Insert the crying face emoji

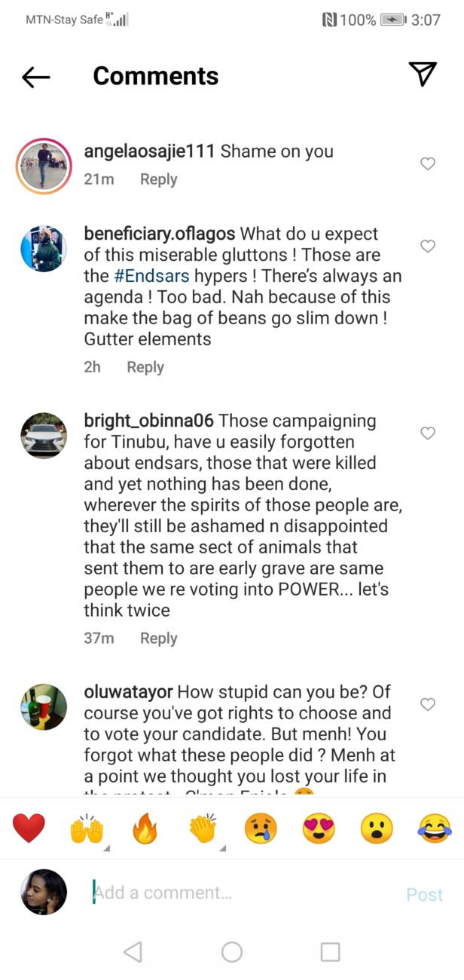click(261, 829)
